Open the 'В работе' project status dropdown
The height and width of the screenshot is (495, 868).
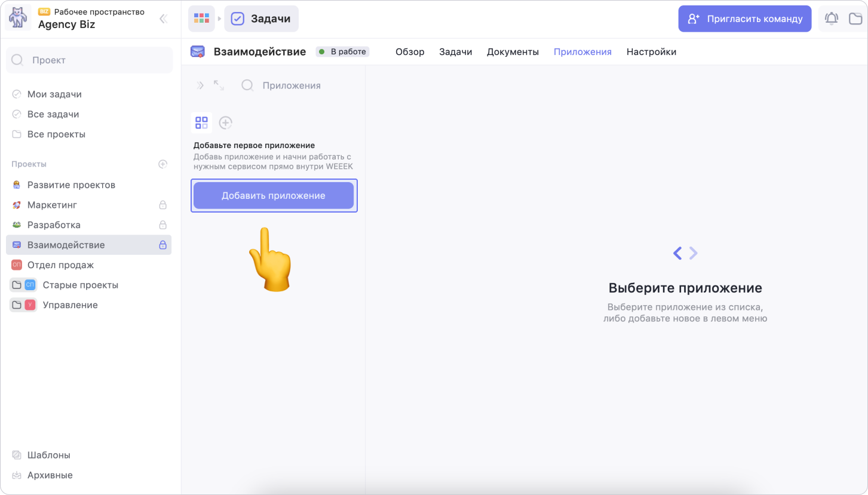[x=342, y=52]
